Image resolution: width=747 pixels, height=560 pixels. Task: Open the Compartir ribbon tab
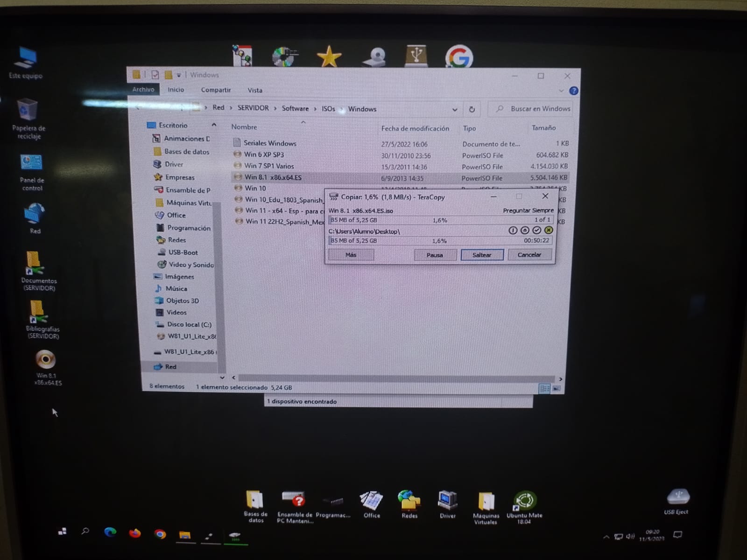point(216,90)
